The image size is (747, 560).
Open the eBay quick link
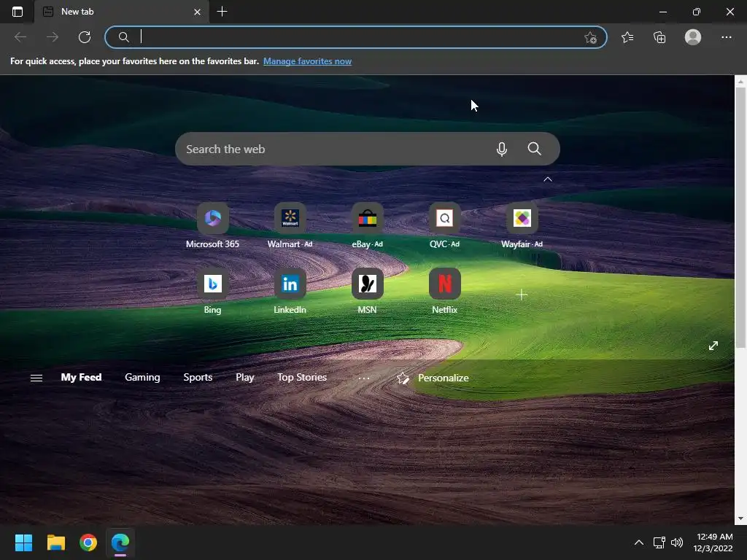pyautogui.click(x=368, y=226)
